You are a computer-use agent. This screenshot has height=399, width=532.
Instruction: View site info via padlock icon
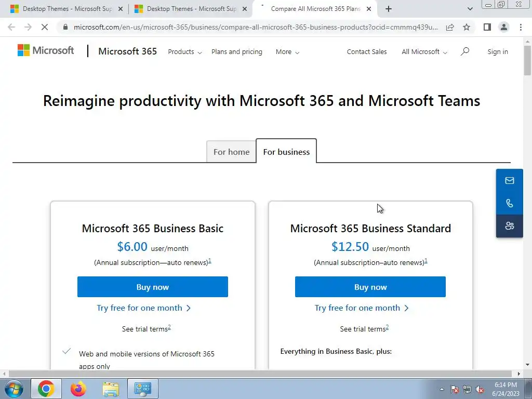click(x=65, y=27)
